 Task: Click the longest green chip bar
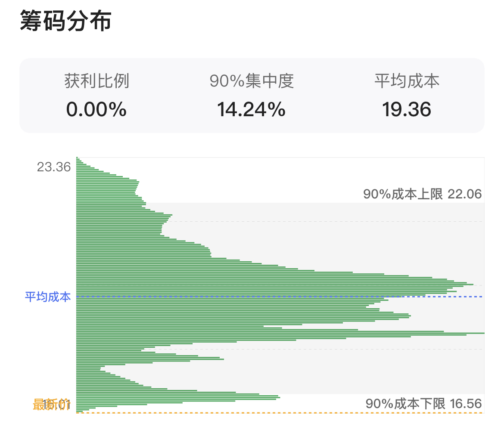(280, 333)
